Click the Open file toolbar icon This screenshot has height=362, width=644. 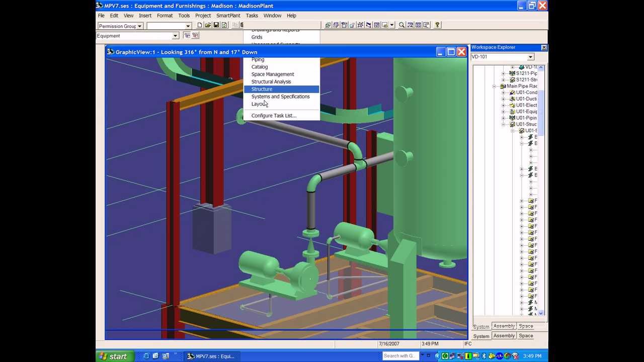click(207, 25)
